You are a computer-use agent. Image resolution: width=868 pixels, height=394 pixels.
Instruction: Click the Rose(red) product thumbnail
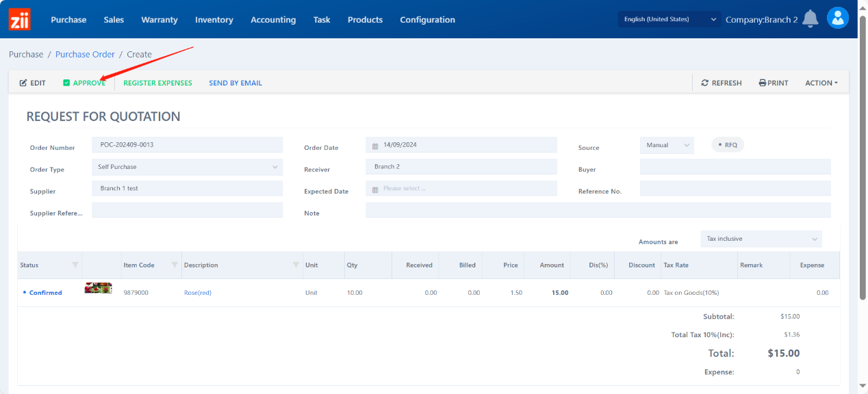[98, 288]
